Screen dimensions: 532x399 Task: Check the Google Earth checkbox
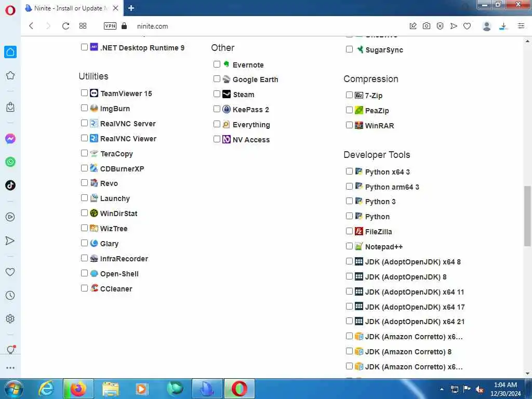[x=217, y=79]
